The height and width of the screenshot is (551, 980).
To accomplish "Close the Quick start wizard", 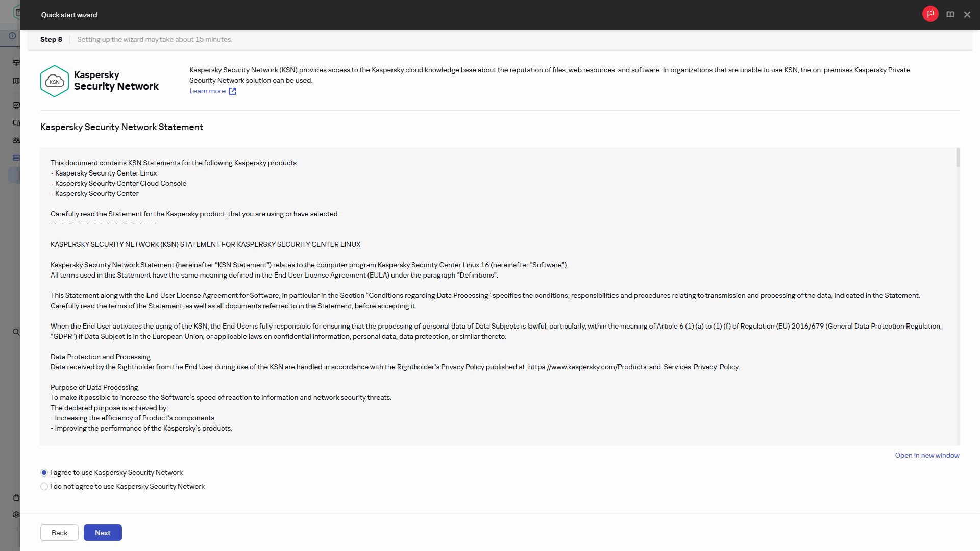I will coord(967,15).
